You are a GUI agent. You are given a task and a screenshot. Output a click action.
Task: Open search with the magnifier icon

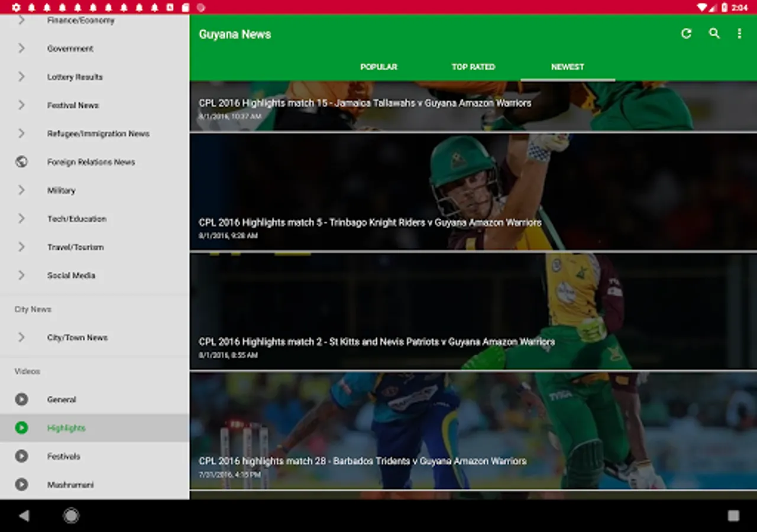pyautogui.click(x=714, y=34)
